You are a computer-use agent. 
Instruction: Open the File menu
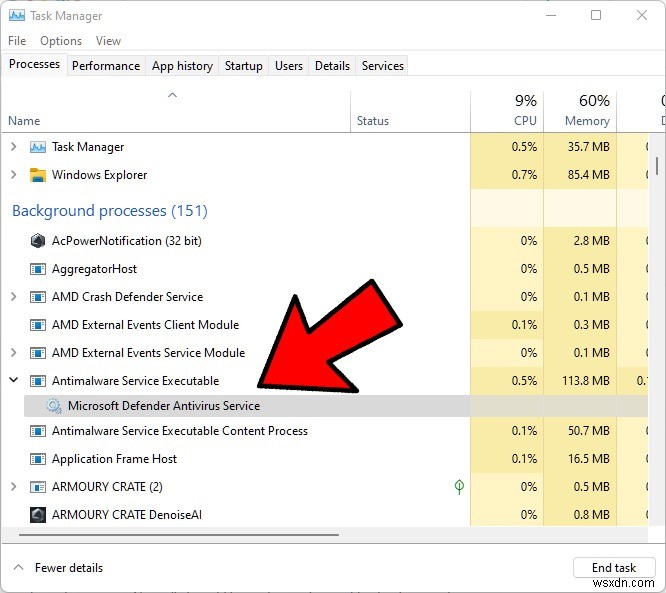point(17,41)
